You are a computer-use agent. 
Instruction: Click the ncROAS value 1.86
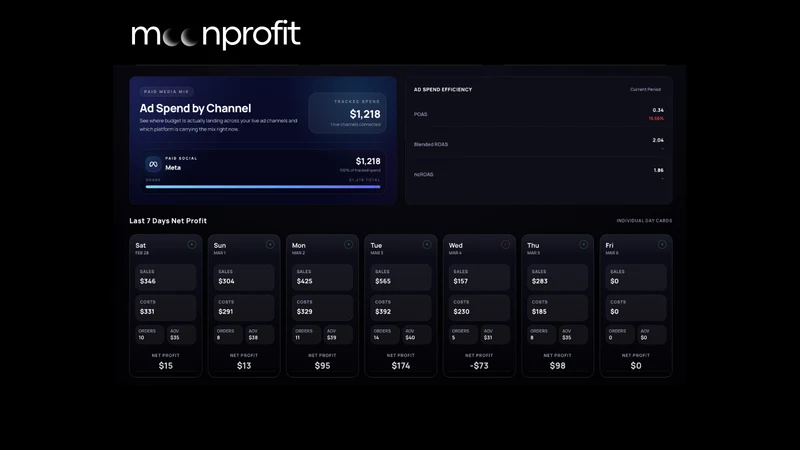(x=659, y=170)
